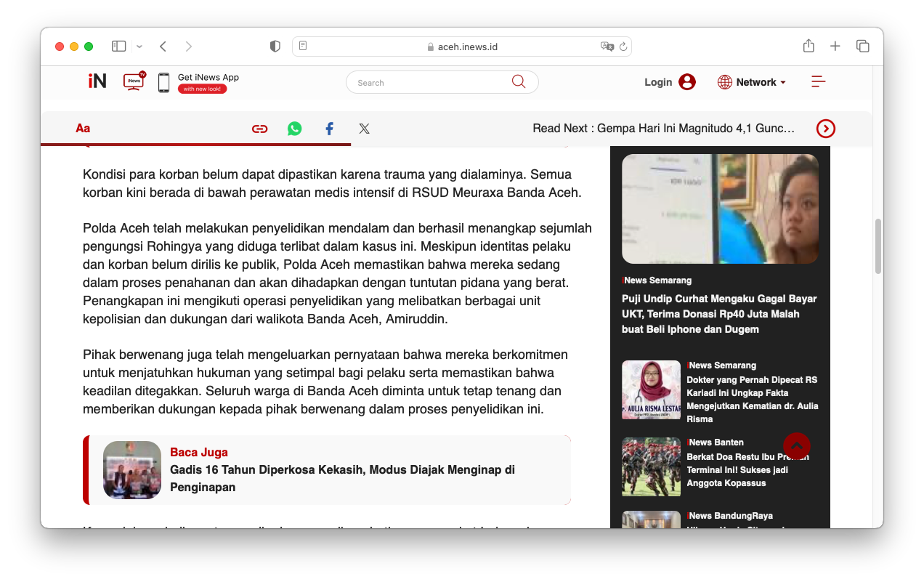Share article on X icon

(364, 129)
